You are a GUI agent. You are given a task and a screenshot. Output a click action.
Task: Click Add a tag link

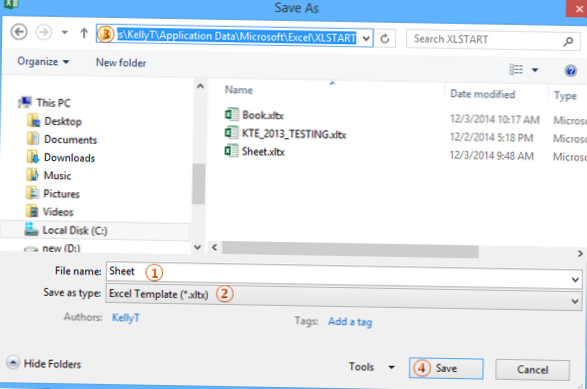coord(350,322)
